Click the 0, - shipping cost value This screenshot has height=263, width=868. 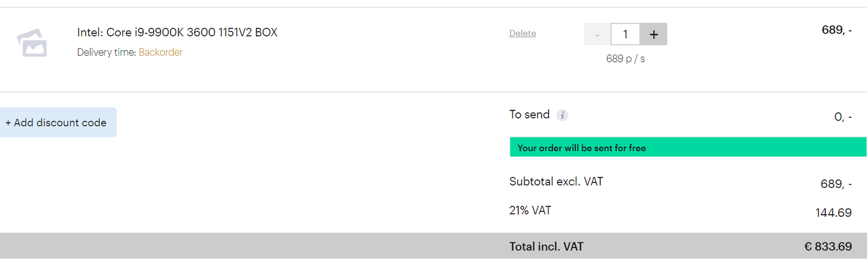[x=843, y=117]
